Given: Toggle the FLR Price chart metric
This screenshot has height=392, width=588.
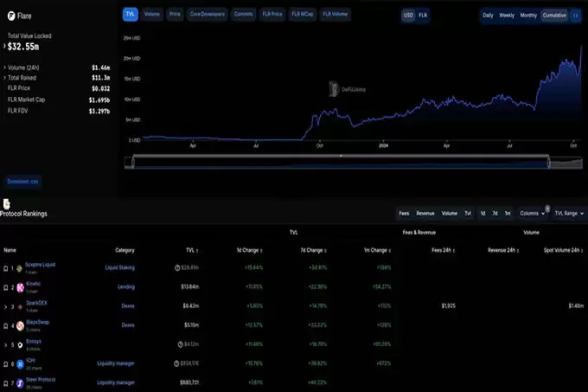Looking at the screenshot, I should (x=272, y=14).
